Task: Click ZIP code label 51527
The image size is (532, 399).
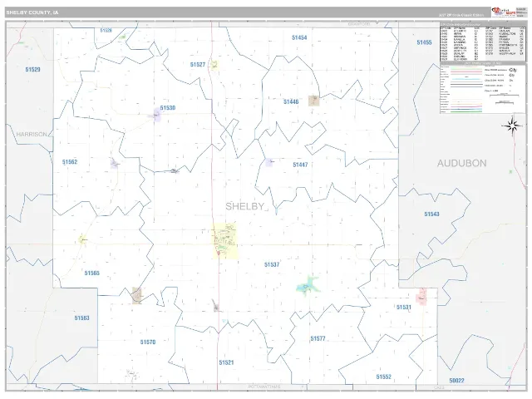Action: coord(198,65)
